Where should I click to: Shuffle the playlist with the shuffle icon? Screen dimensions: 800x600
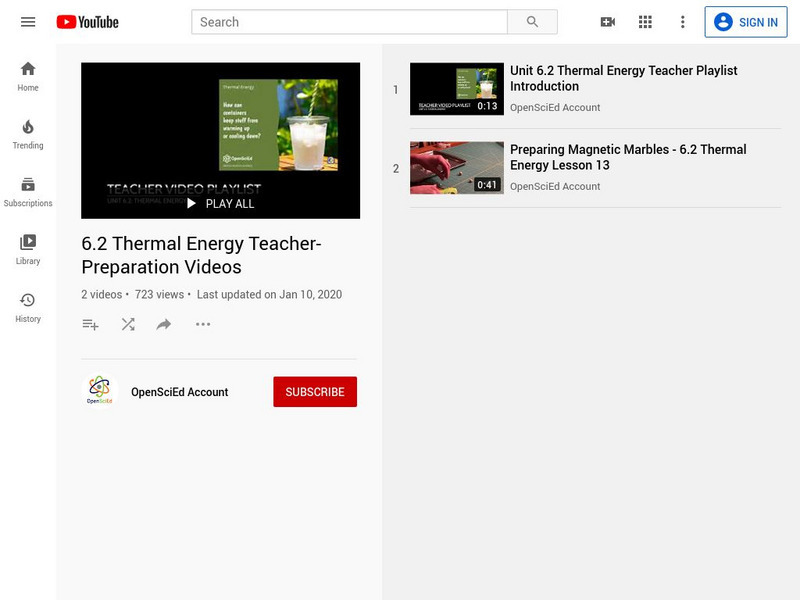(127, 324)
